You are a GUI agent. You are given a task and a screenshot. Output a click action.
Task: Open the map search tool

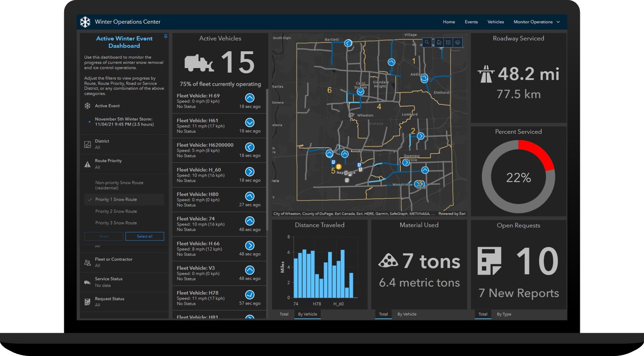tap(427, 42)
